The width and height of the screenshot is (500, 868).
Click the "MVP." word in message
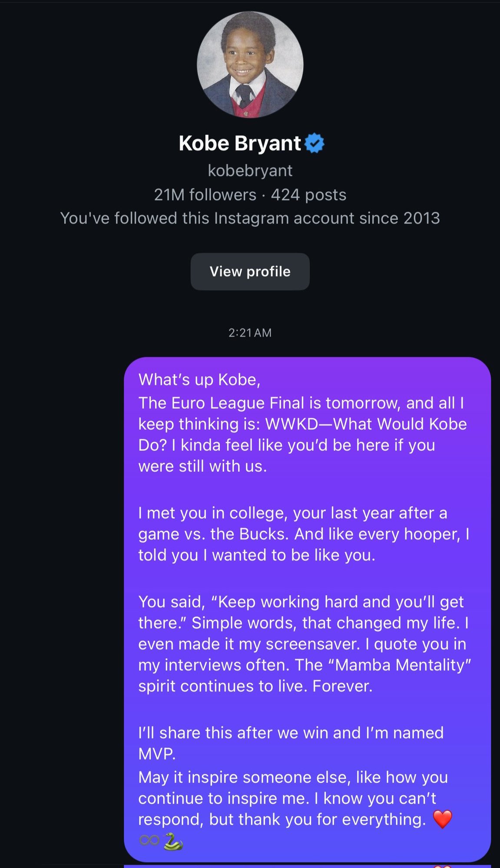157,754
